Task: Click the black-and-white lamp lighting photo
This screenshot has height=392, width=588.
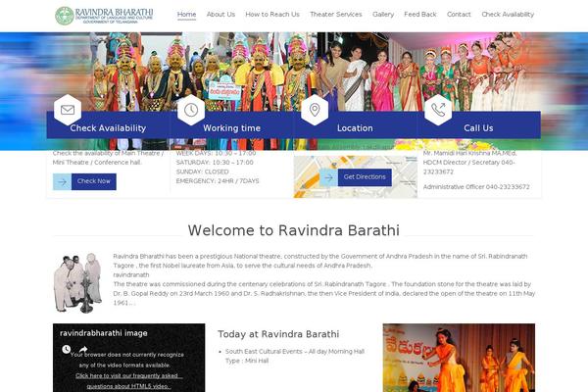Action: pyautogui.click(x=78, y=283)
